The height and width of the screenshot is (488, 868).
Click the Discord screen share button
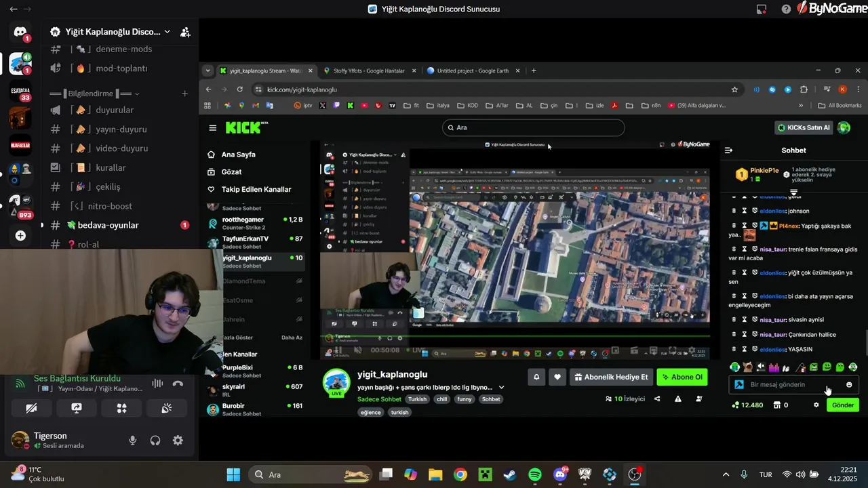click(x=77, y=408)
